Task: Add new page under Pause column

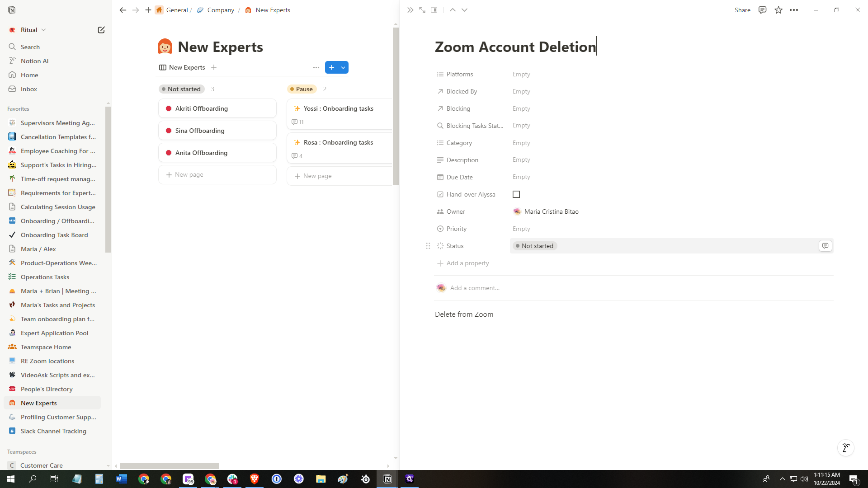Action: point(339,176)
